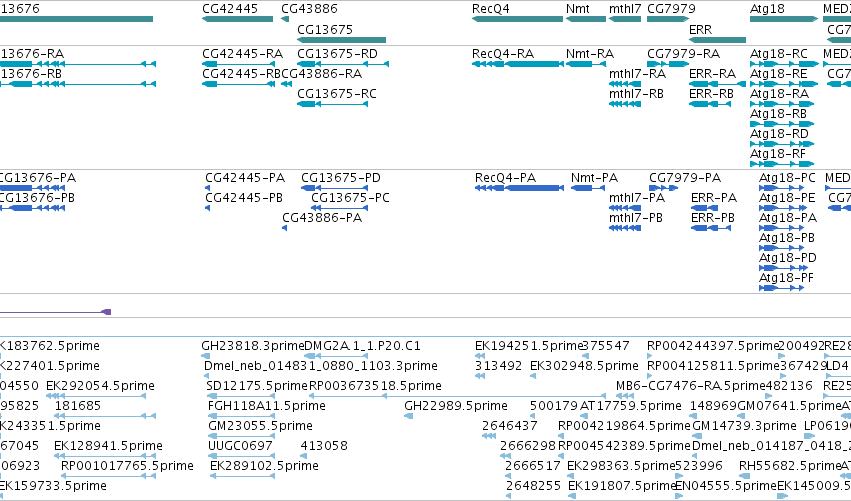Select the GM23055.5prime EST label
The image size is (851, 501).
[x=261, y=426]
